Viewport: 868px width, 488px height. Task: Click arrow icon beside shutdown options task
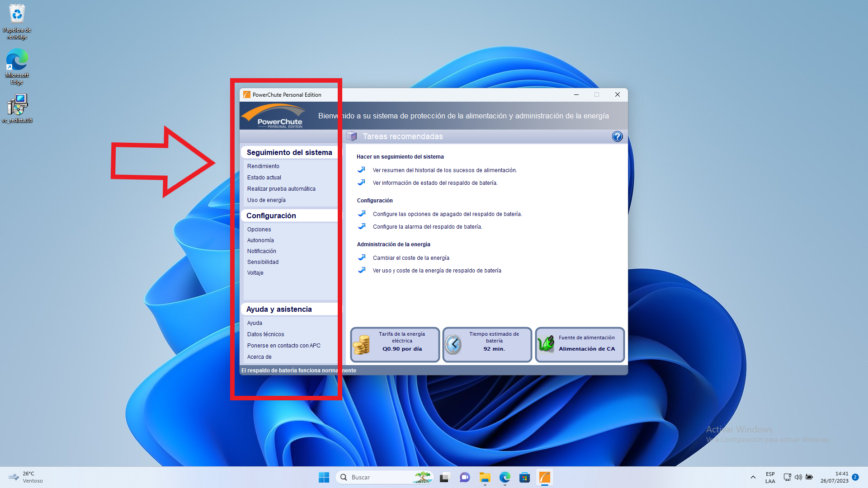(x=362, y=214)
